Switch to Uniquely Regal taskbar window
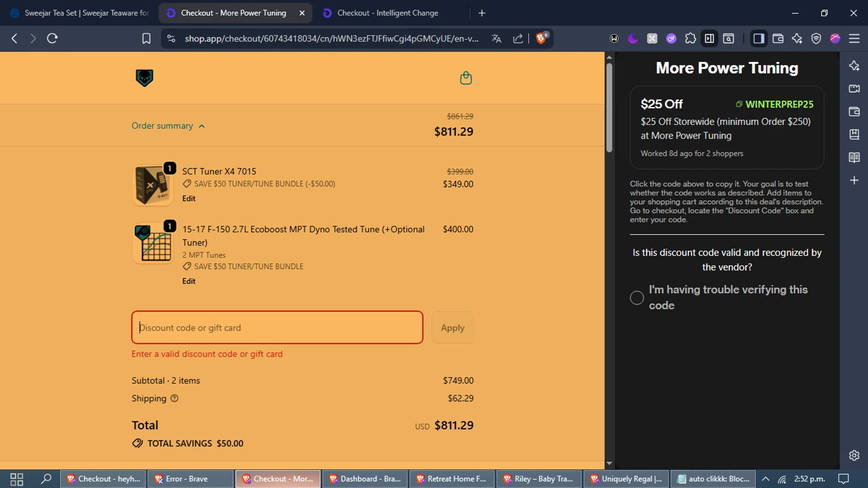The image size is (868, 488). [627, 479]
